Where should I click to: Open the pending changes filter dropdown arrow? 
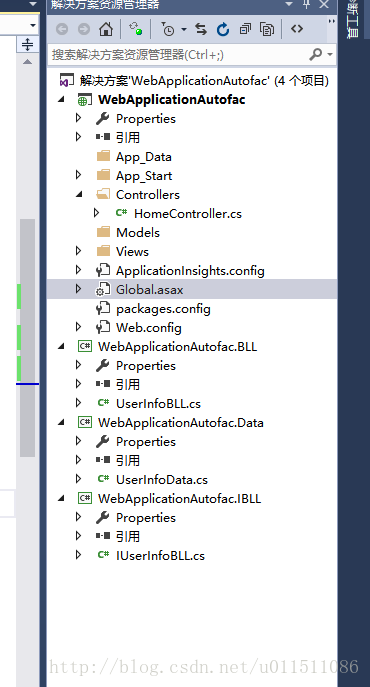(x=184, y=29)
